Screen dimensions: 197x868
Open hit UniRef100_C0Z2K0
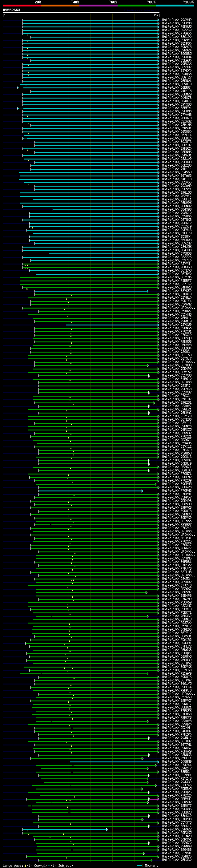click(x=177, y=30)
